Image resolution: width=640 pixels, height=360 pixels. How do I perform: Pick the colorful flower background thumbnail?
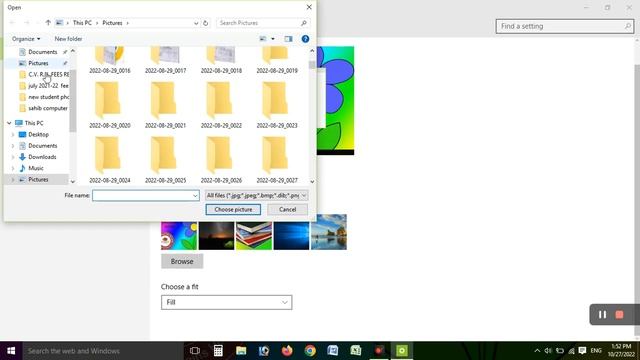[x=179, y=236]
